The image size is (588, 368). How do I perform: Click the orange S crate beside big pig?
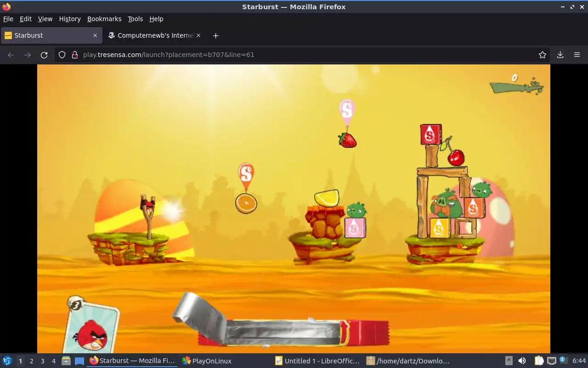pyautogui.click(x=474, y=207)
